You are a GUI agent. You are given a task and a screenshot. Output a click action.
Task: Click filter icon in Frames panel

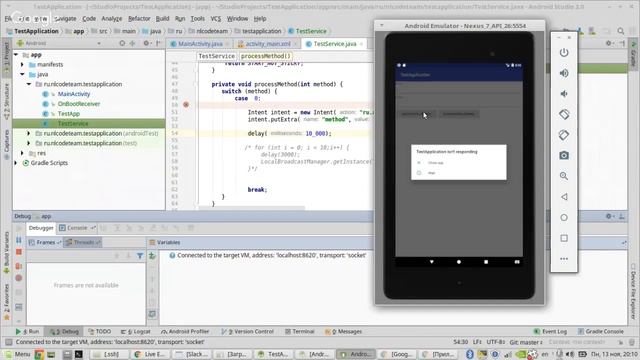point(140,256)
